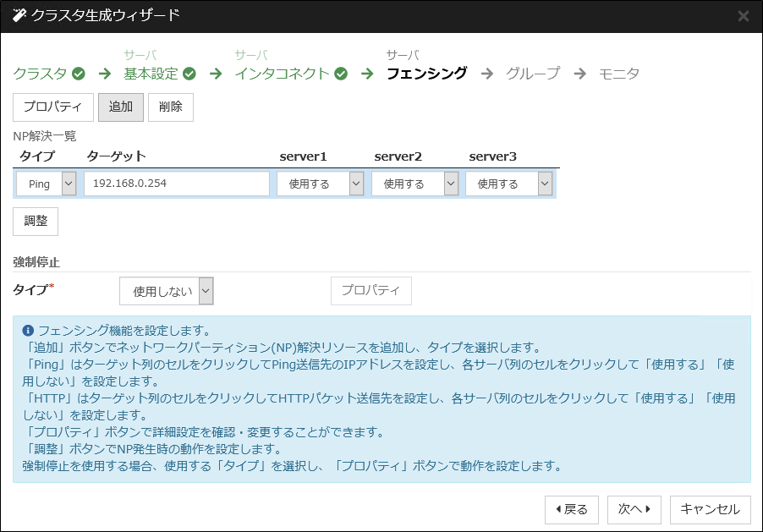Click the green checkmark beside インタコネクト
Image resolution: width=763 pixels, height=532 pixels.
(340, 74)
